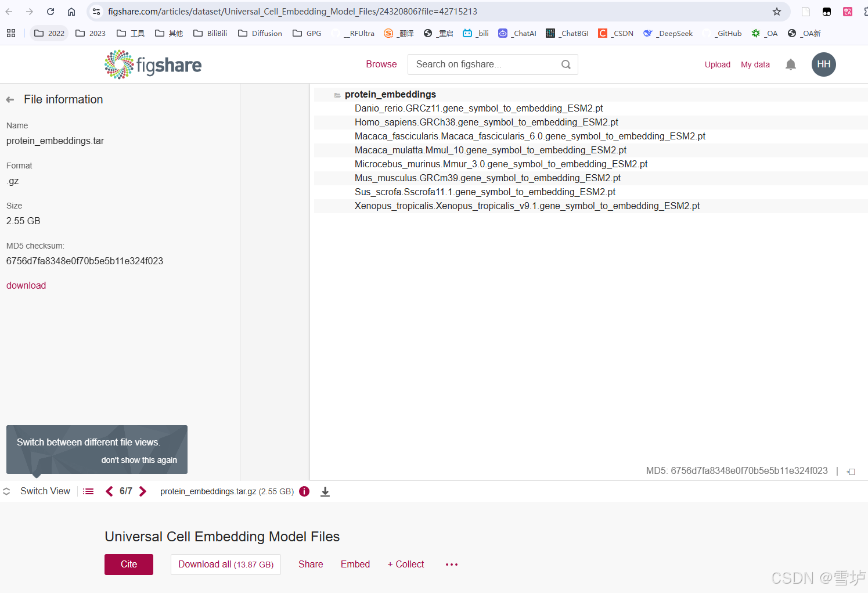The image size is (868, 593).
Task: Open the _RFUltra bookmark
Action: click(353, 33)
